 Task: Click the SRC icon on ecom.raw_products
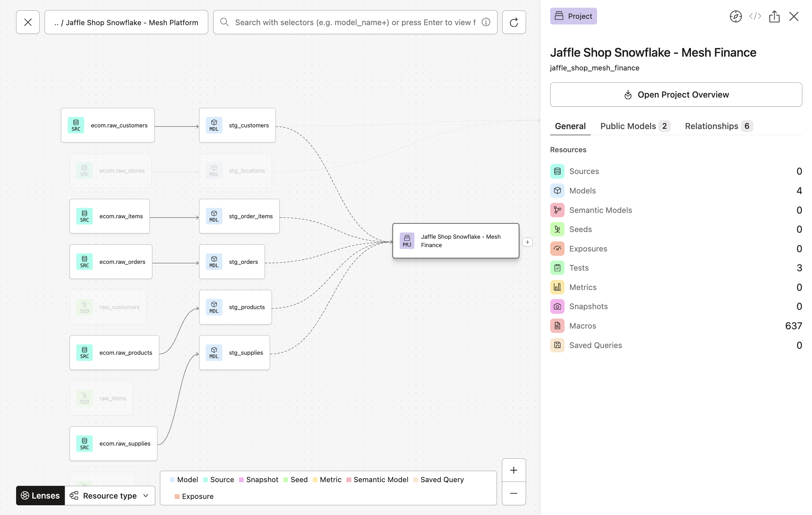tap(84, 353)
